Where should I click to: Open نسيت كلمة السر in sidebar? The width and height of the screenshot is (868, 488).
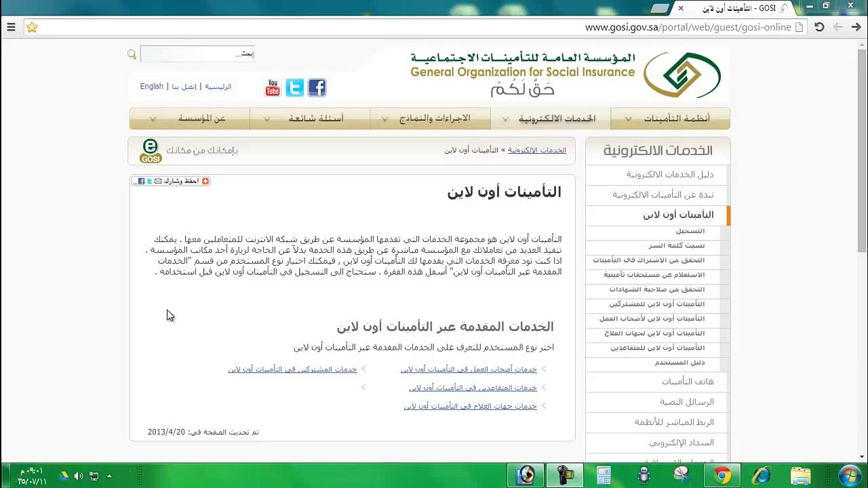(x=677, y=245)
